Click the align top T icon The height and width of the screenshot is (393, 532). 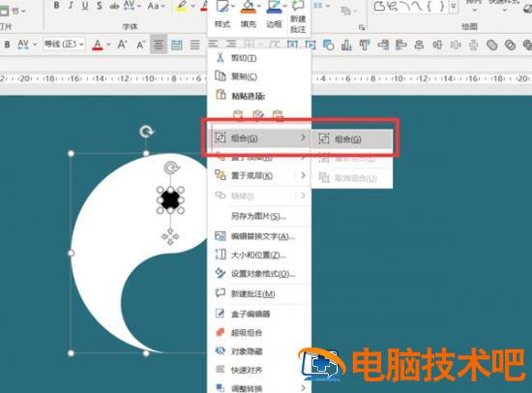click(x=365, y=45)
